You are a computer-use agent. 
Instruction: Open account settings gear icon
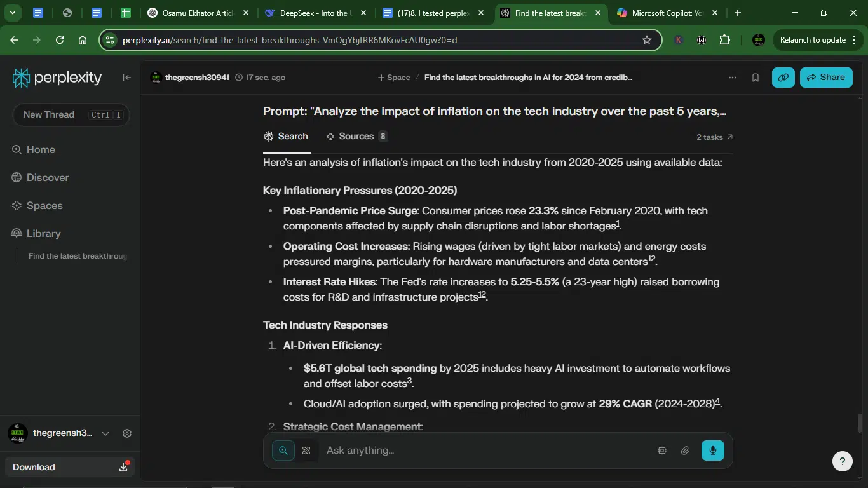127,433
